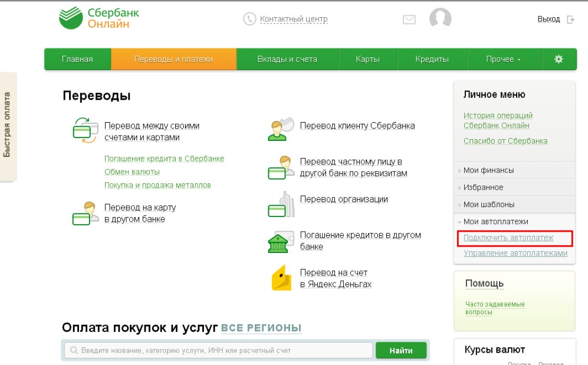The width and height of the screenshot is (588, 365).
Task: Click the green Найти search button
Action: pyautogui.click(x=401, y=351)
